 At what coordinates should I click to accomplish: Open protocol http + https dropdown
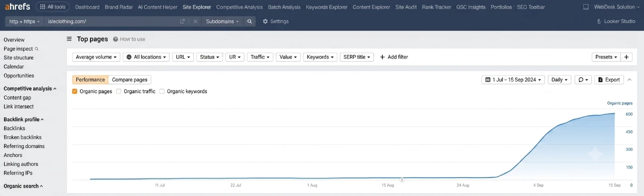[24, 21]
